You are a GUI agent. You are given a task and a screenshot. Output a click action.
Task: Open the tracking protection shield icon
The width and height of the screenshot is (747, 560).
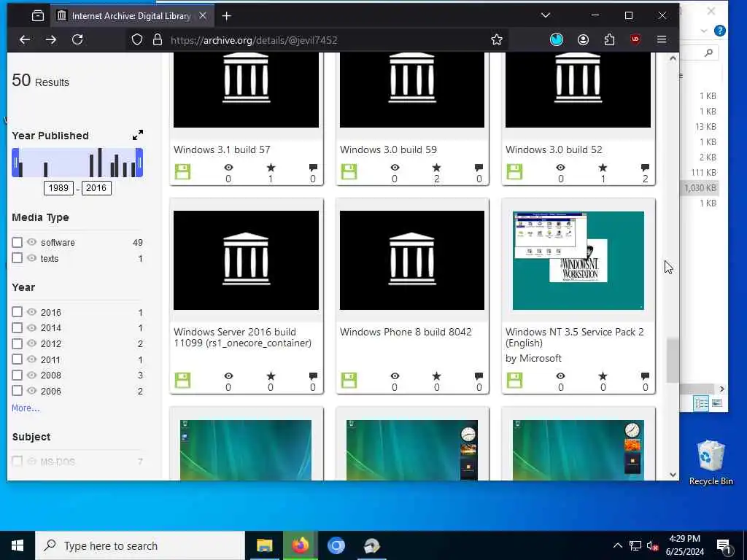[137, 40]
